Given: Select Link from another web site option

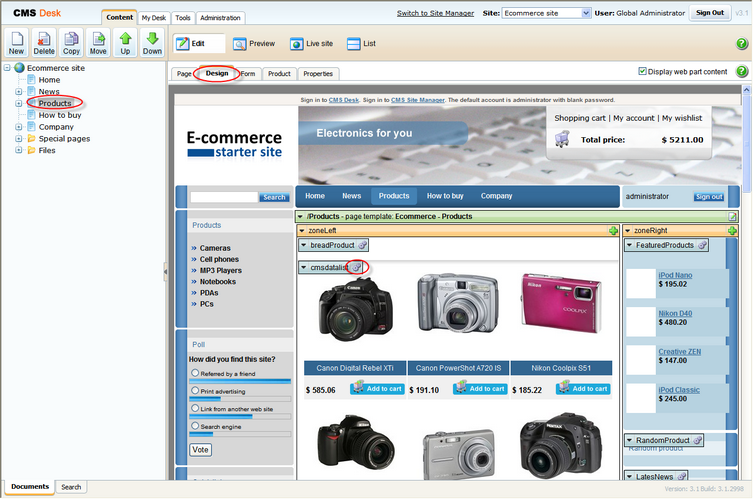Looking at the screenshot, I should click(195, 408).
